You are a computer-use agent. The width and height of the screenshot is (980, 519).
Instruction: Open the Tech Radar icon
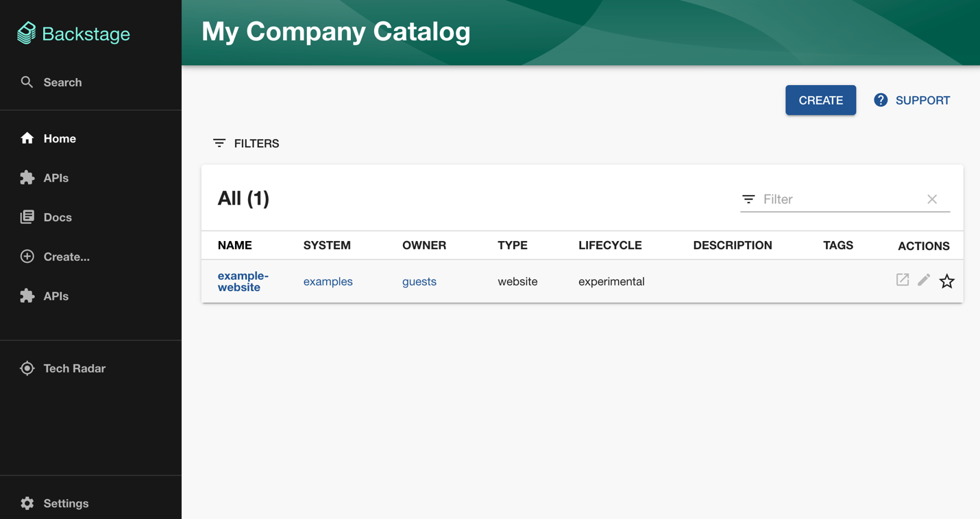27,368
